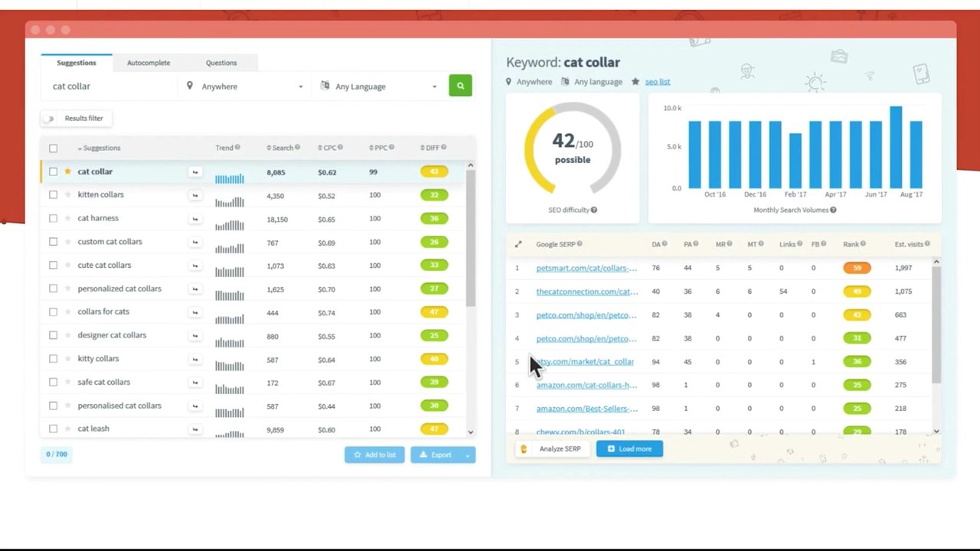Click the Google SERP help icon
The width and height of the screenshot is (980, 551).
(x=580, y=244)
